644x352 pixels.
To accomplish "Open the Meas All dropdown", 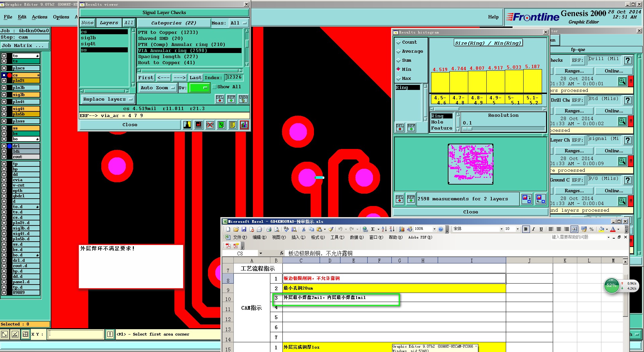I will [x=238, y=23].
